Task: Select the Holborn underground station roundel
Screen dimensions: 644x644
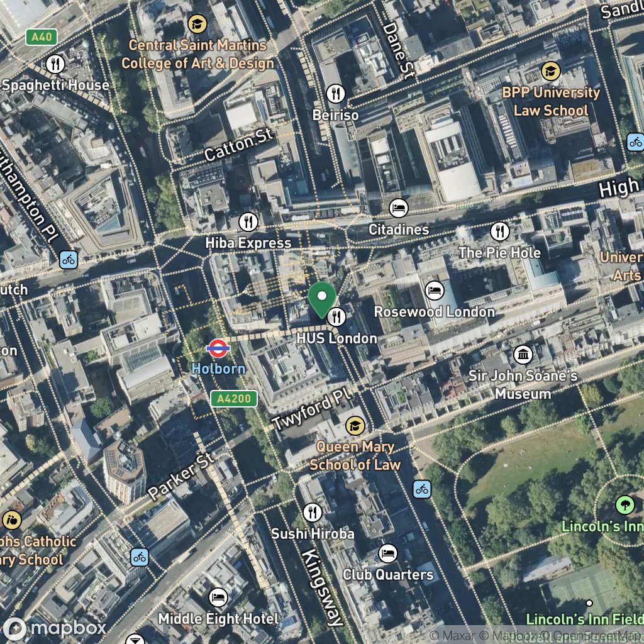Action: [218, 348]
